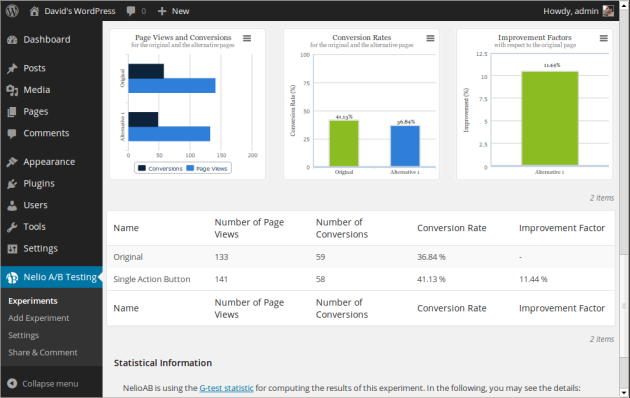
Task: Click New in the admin bar
Action: tap(180, 11)
